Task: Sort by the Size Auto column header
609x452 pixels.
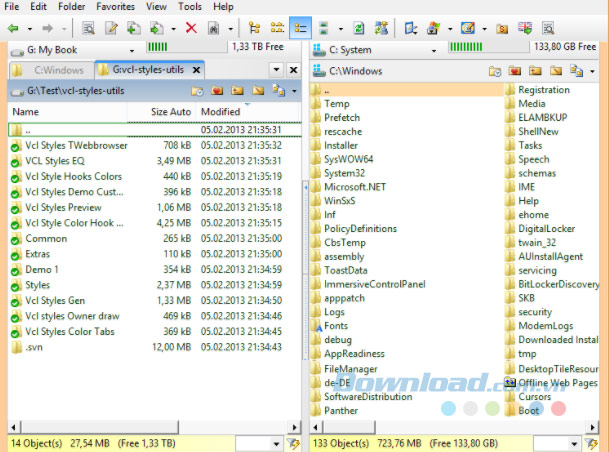Action: point(162,112)
